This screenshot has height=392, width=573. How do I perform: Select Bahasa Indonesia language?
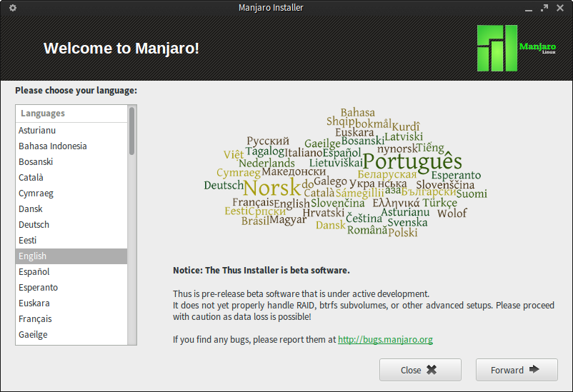(71, 146)
